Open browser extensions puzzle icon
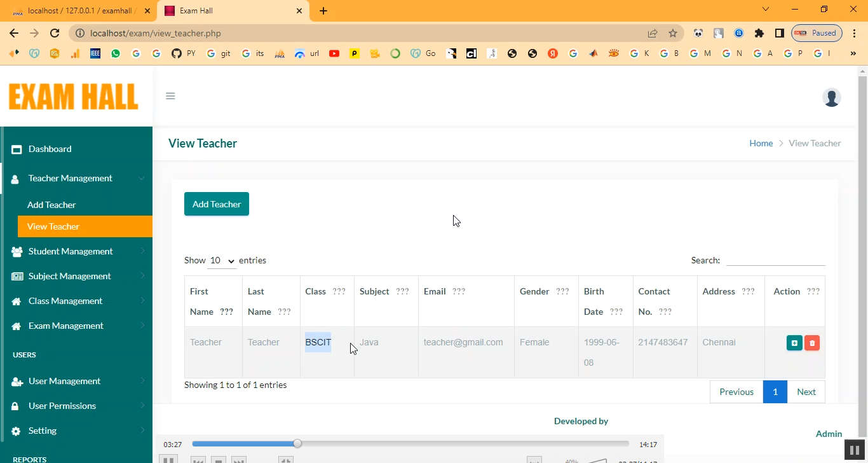The height and width of the screenshot is (463, 868). [759, 33]
